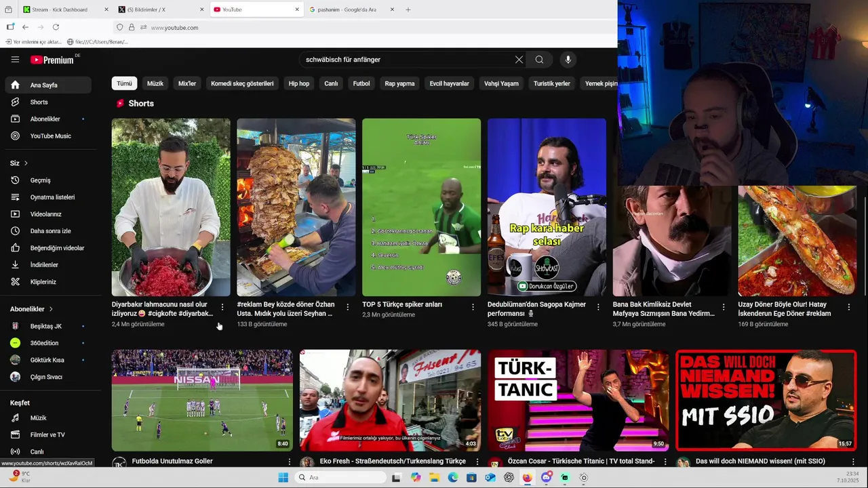Image resolution: width=868 pixels, height=488 pixels.
Task: Open Klipleriniz in the sidebar
Action: [x=47, y=282]
